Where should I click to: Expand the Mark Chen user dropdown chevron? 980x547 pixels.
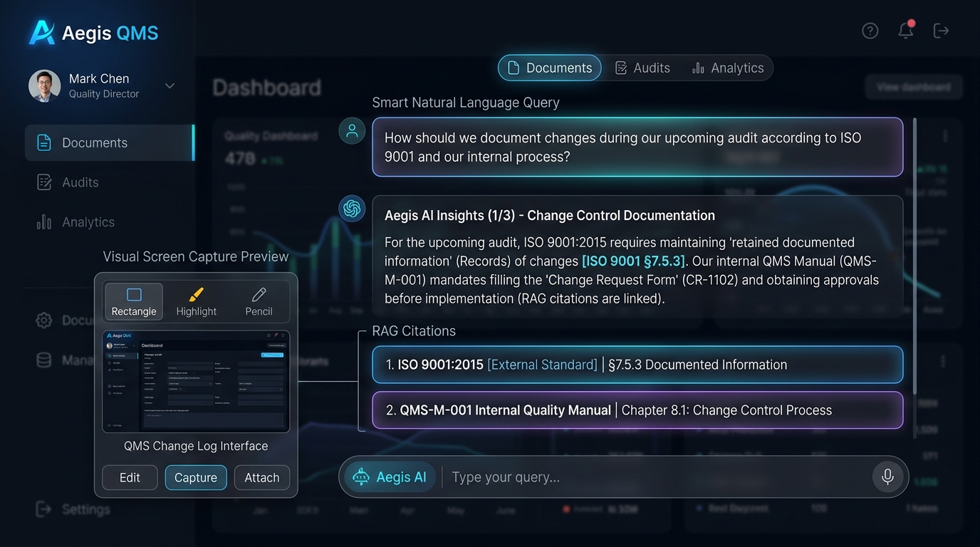(x=170, y=86)
